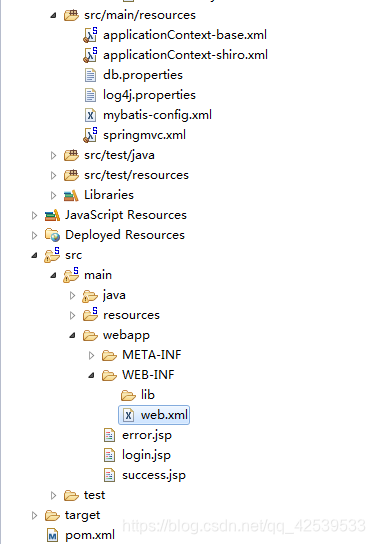Viewport: 375px width, 544px height.
Task: Select login.jsp file name
Action: pos(146,455)
